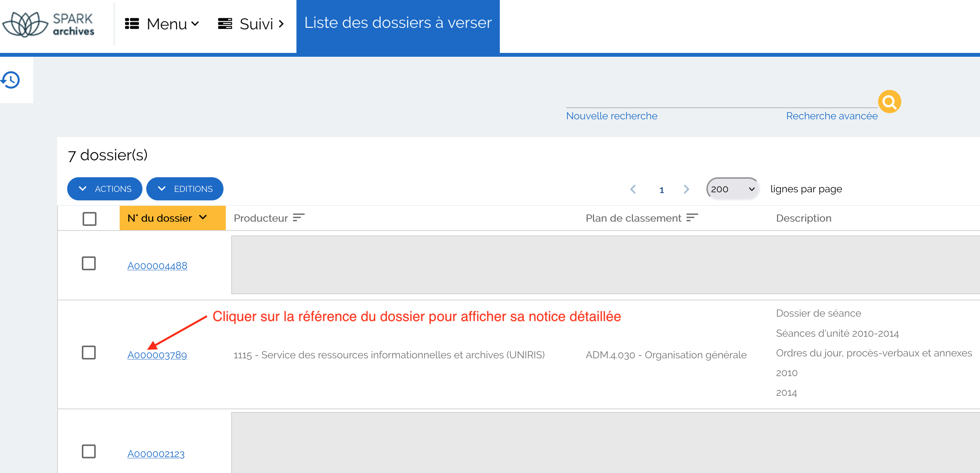The width and height of the screenshot is (980, 473).
Task: Open dossier link A000003789
Action: tap(157, 355)
